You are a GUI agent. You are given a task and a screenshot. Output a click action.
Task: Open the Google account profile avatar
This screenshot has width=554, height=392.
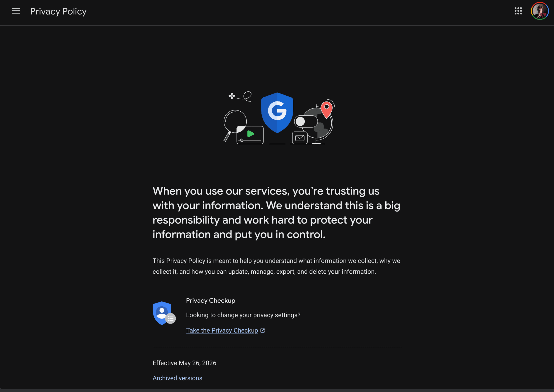[x=540, y=11]
